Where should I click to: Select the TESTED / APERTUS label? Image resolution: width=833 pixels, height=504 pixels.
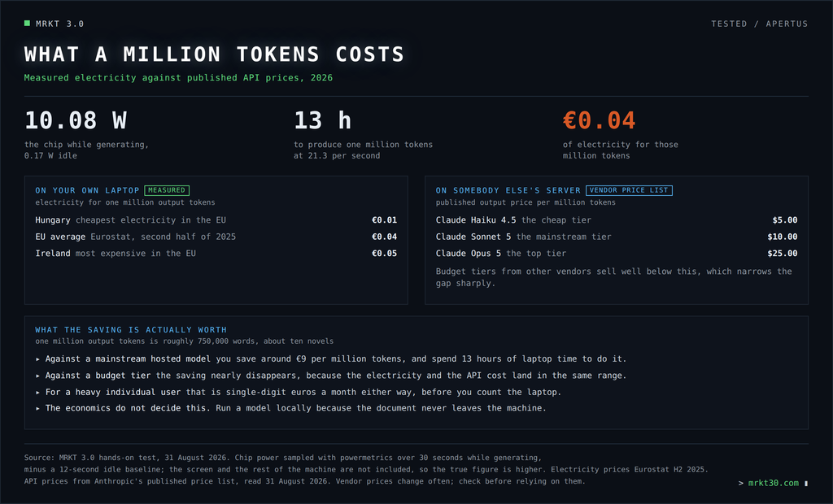(x=759, y=24)
